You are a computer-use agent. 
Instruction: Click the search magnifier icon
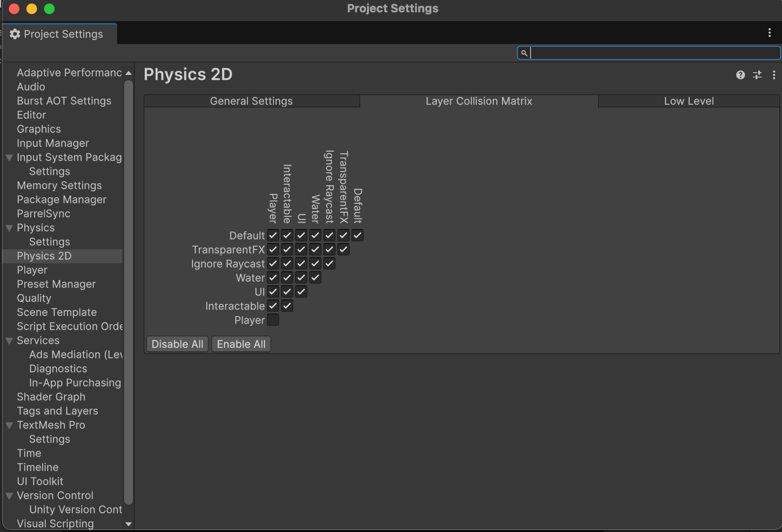point(524,53)
